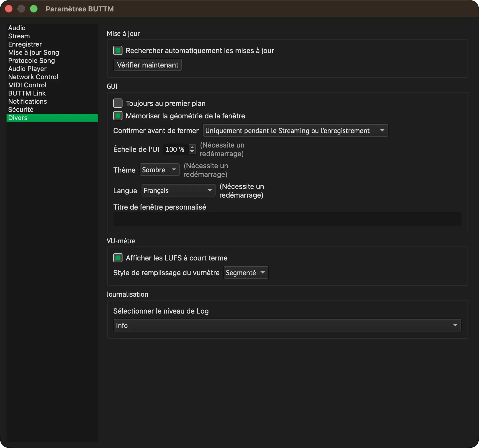This screenshot has width=479, height=448.
Task: Select MIDI Control in the sidebar
Action: click(x=52, y=85)
